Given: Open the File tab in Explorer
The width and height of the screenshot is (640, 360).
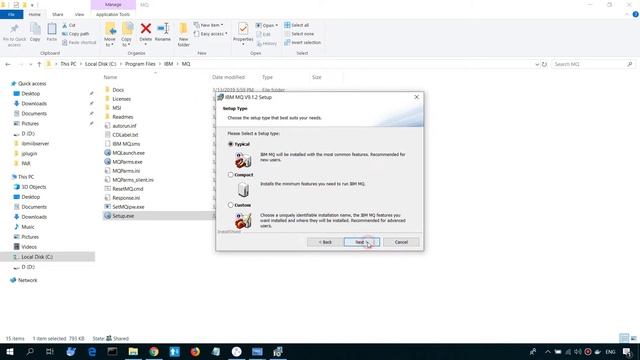Looking at the screenshot, I should (x=11, y=14).
